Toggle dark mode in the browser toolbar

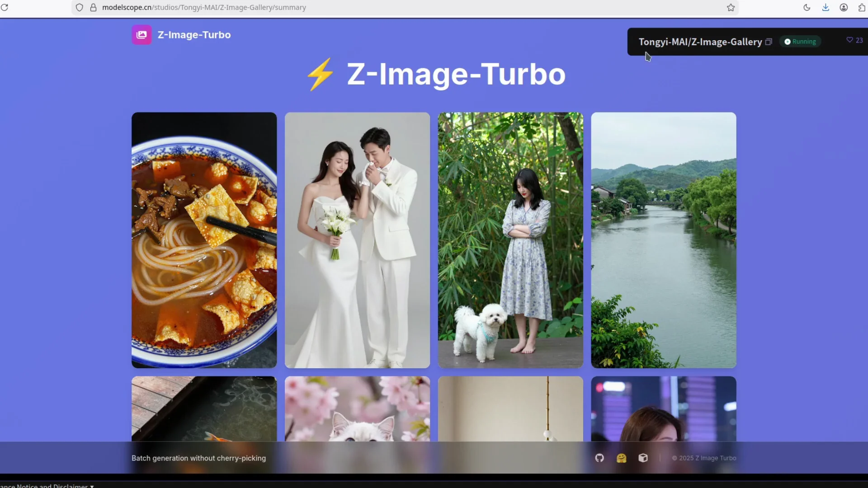[807, 7]
